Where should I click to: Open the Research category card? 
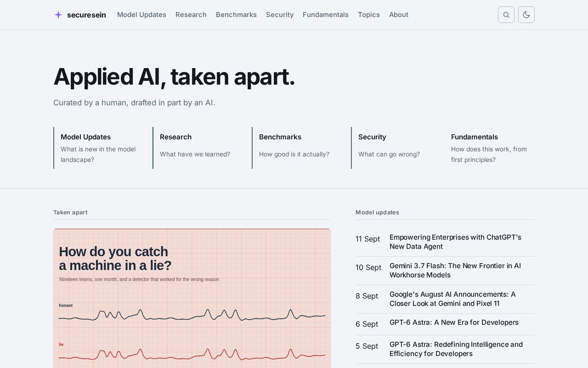coord(198,148)
